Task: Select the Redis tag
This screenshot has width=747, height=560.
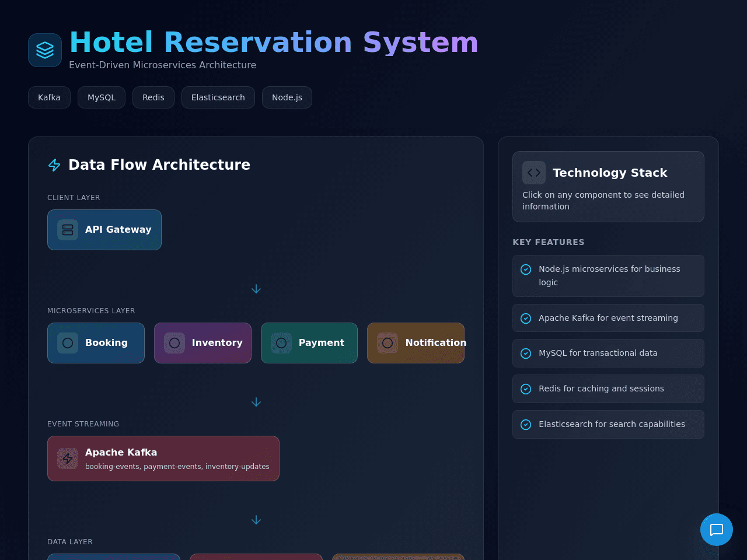Action: pyautogui.click(x=153, y=97)
